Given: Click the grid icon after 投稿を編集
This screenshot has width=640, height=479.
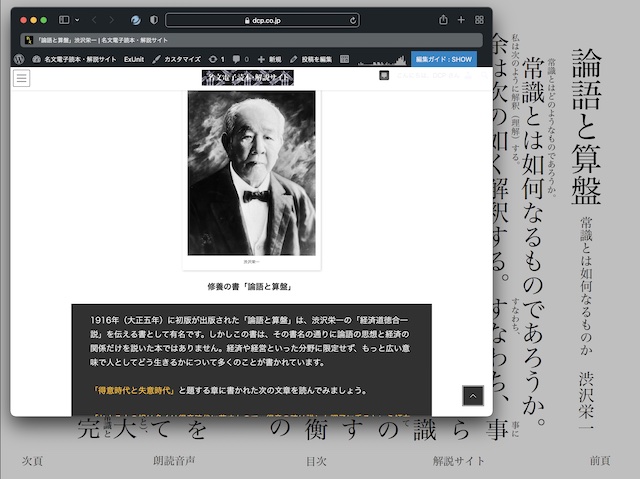Looking at the screenshot, I should click(x=344, y=59).
